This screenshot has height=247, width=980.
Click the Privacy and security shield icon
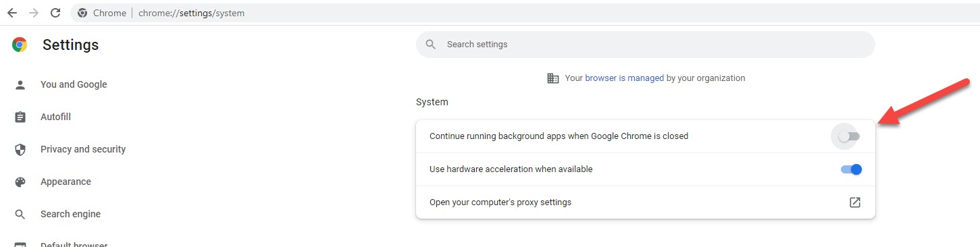[x=20, y=149]
